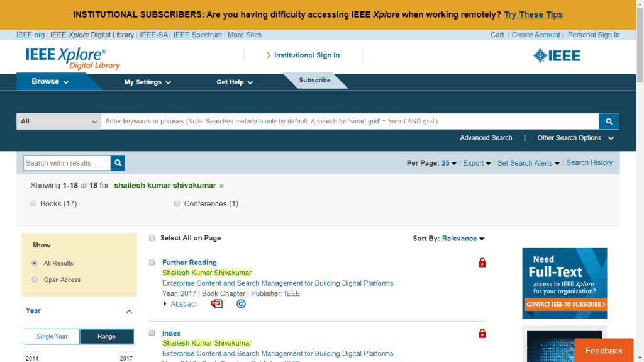Click the red lock icon beside Index
The width and height of the screenshot is (644, 362).
pos(482,334)
